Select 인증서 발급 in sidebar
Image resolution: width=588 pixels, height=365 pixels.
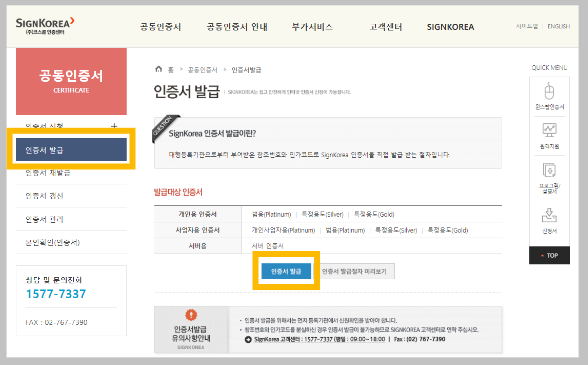[71, 150]
